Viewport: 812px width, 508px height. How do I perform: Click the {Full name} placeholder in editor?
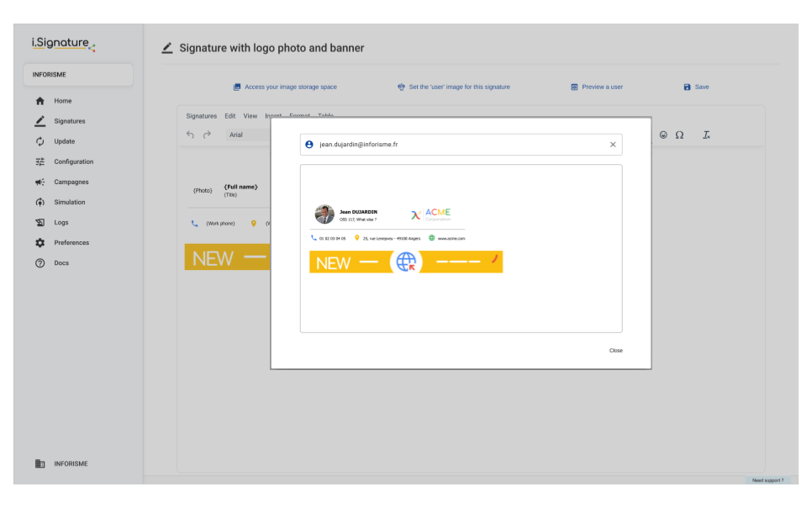(240, 187)
